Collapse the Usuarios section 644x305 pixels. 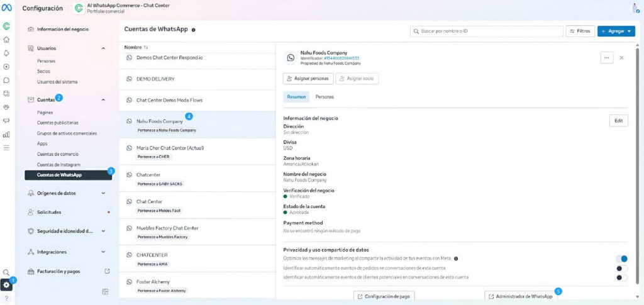103,48
